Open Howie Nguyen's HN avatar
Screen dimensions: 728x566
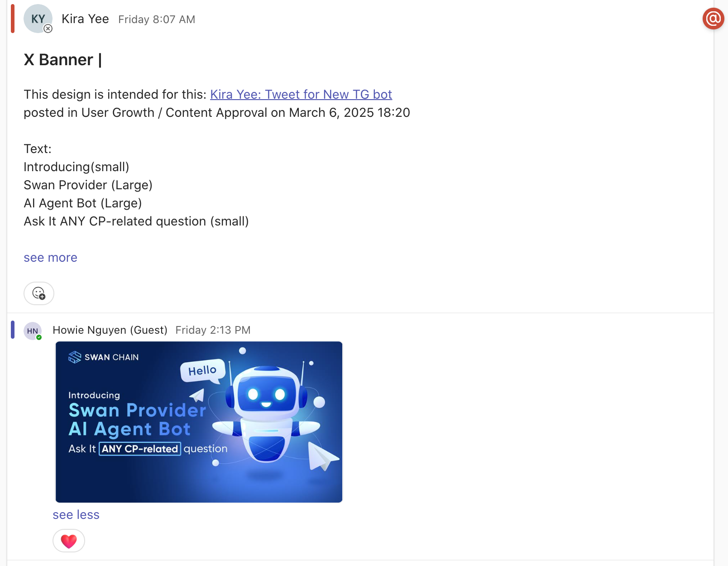(33, 331)
